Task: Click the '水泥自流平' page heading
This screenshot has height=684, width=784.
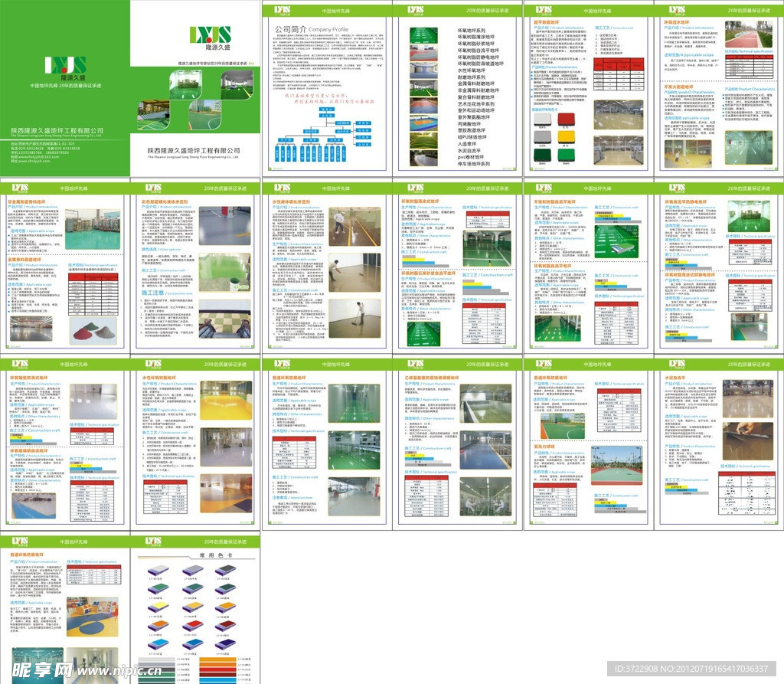Action: tap(675, 378)
